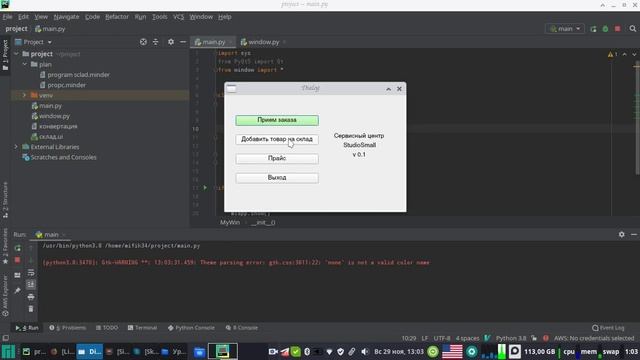This screenshot has width=640, height=360.
Task: Click the Restore Layout icon in Run panel
Action: (x=18, y=276)
